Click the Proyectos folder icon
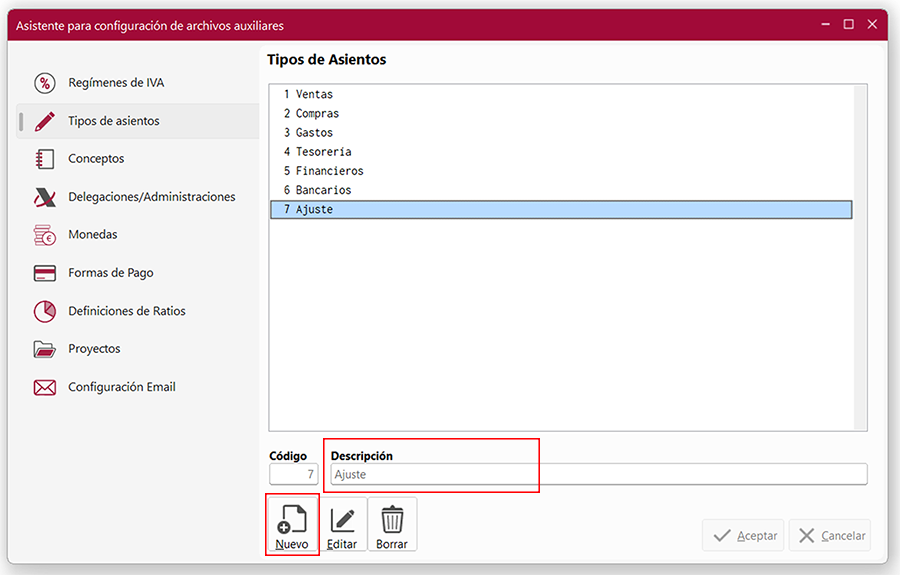 click(x=45, y=349)
